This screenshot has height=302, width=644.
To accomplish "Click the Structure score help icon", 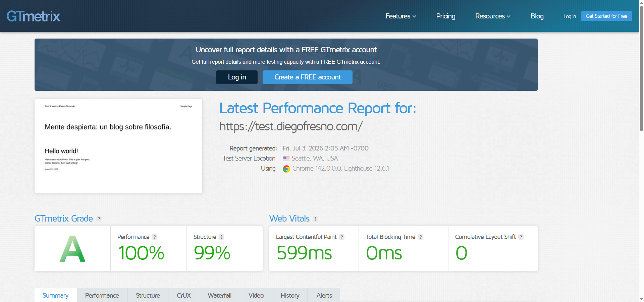I will (x=221, y=237).
